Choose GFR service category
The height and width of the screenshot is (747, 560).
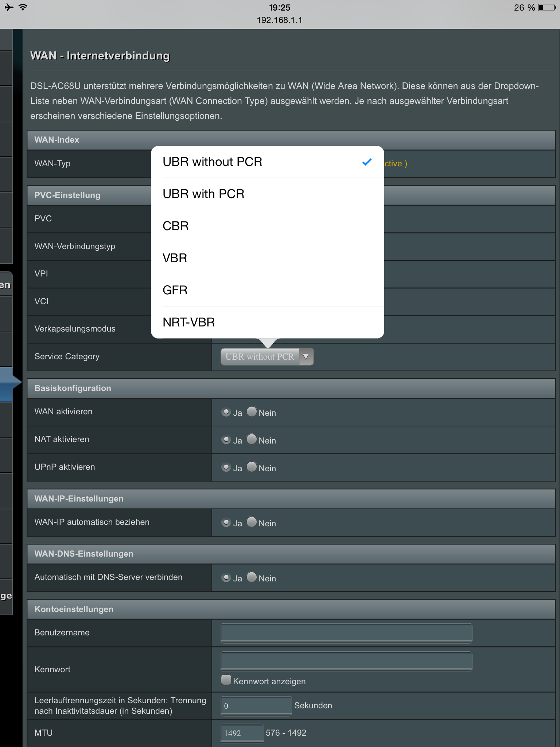[267, 290]
